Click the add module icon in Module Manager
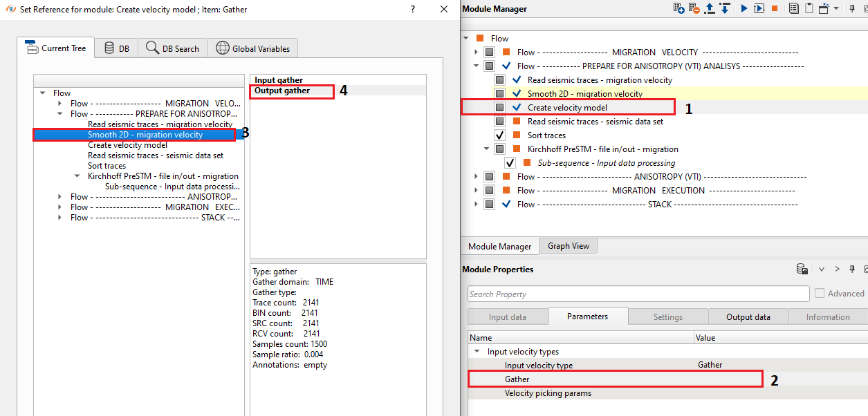This screenshot has width=868, height=416. pyautogui.click(x=679, y=9)
